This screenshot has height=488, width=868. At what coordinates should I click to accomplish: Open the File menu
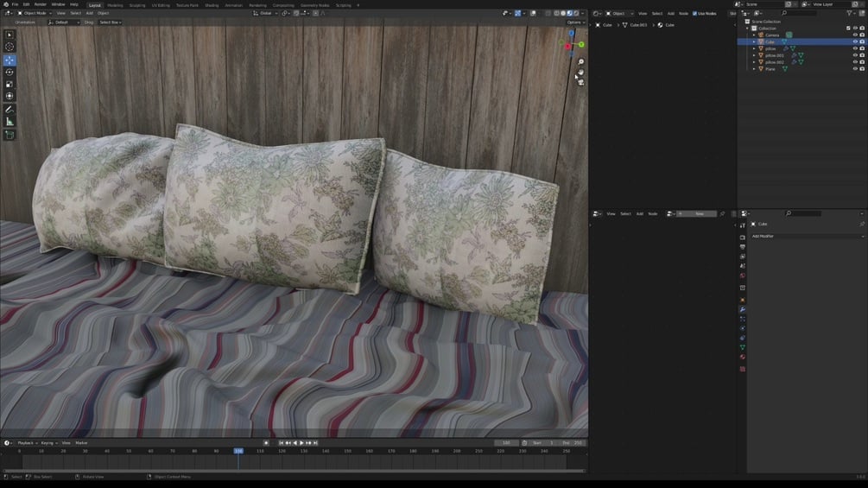click(x=15, y=4)
